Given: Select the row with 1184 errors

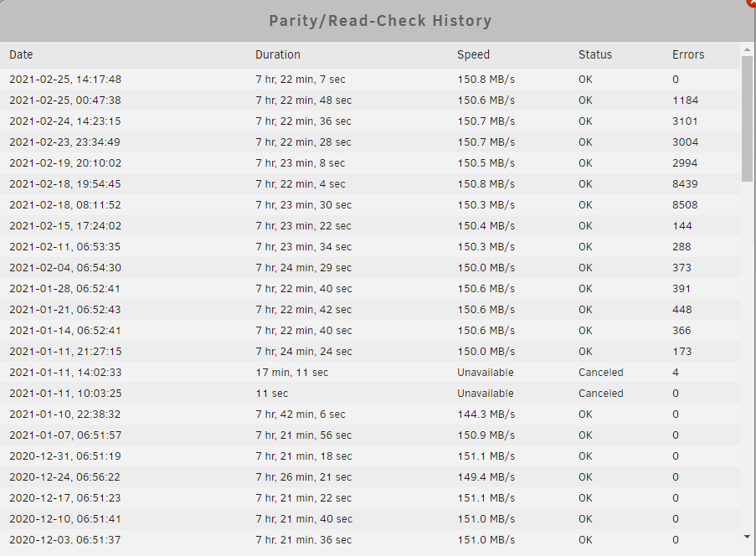Looking at the screenshot, I should [x=370, y=100].
